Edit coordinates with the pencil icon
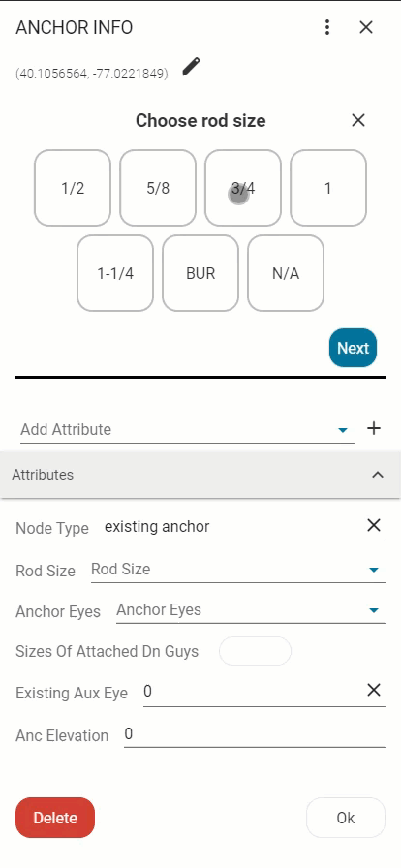This screenshot has height=868, width=401. 191,67
